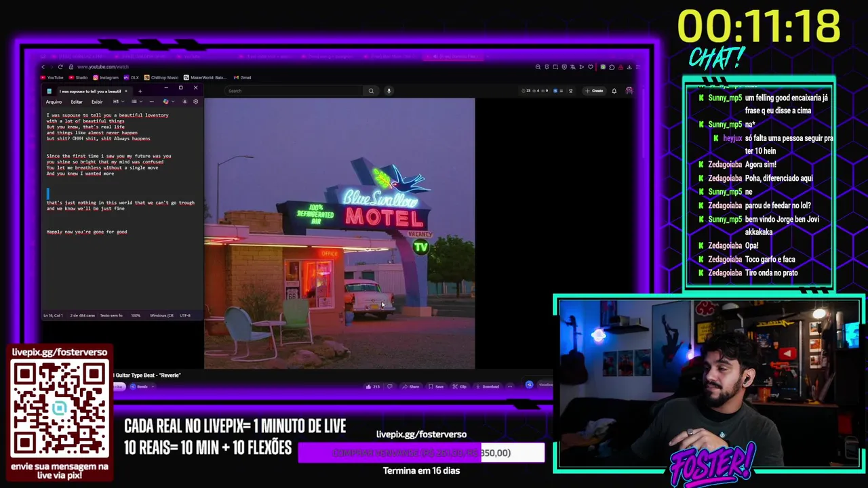This screenshot has width=868, height=488.
Task: Click UTF-8 encoding in Notepad status bar
Action: pos(185,316)
